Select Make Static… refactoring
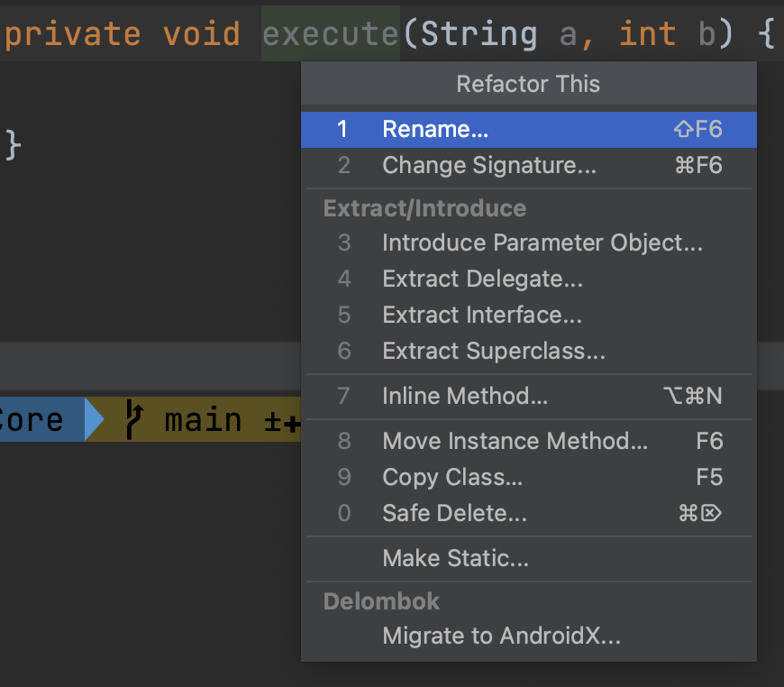784x687 pixels. [528, 558]
